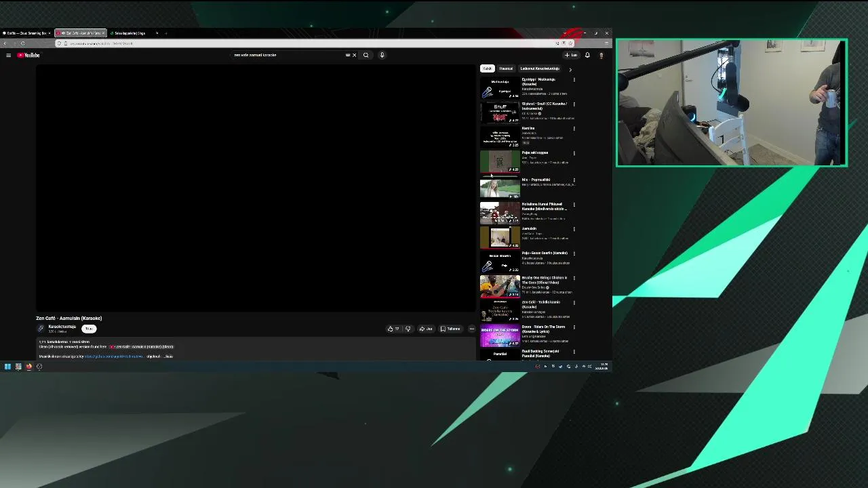The image size is (868, 488).
Task: Open options for Epäilyttävä Matkustaja video
Action: [574, 80]
